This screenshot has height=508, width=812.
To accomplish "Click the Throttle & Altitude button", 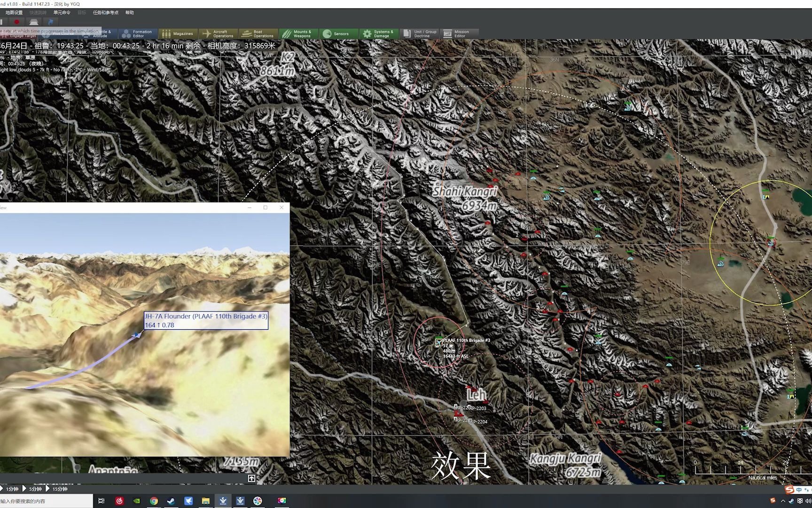I will pyautogui.click(x=98, y=34).
